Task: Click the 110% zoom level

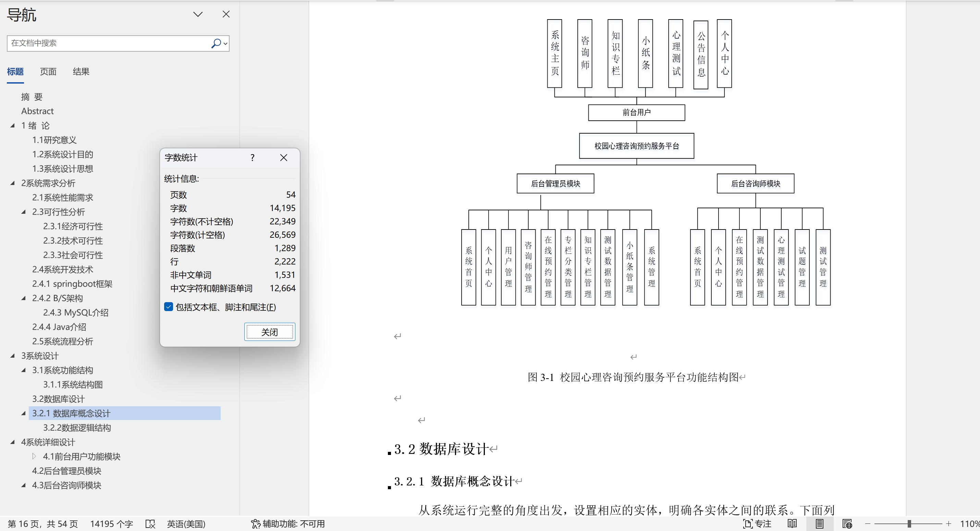Action: tap(970, 524)
